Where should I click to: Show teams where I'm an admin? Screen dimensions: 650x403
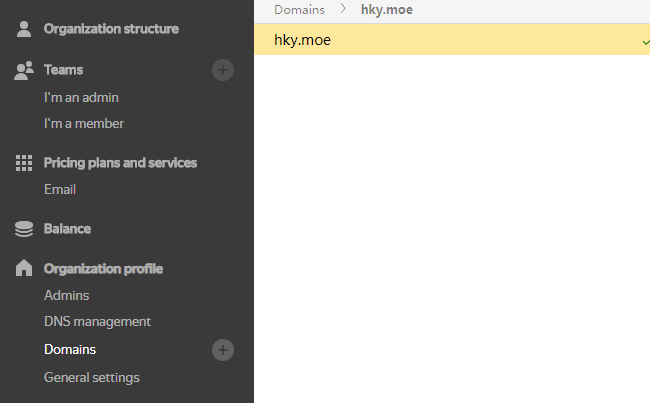[x=81, y=98]
